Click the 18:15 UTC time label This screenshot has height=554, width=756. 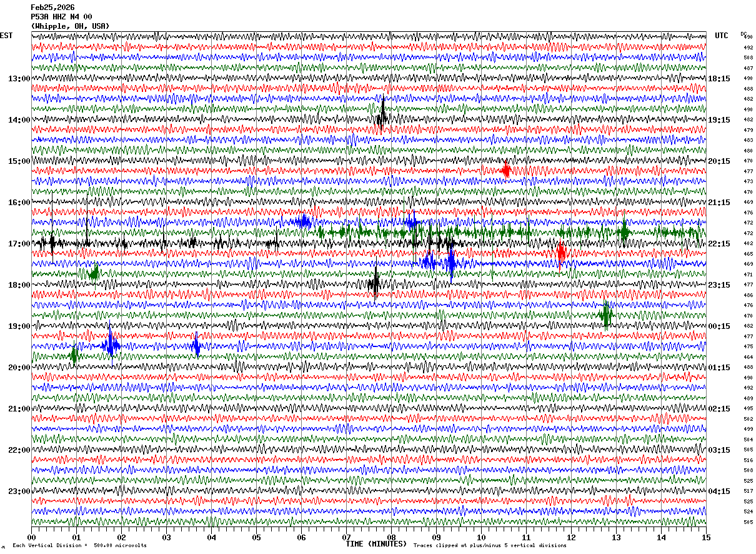pos(719,78)
